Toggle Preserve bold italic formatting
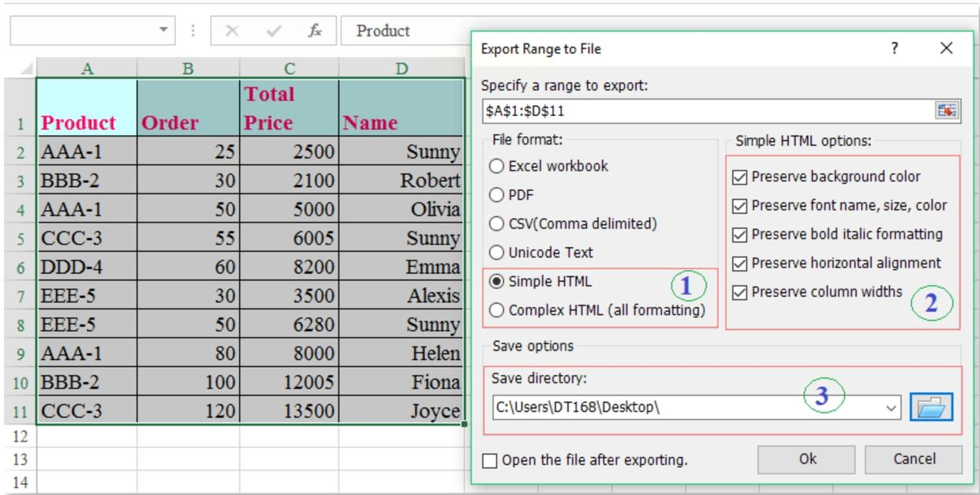Screen dimensions: 980x495 [x=837, y=234]
